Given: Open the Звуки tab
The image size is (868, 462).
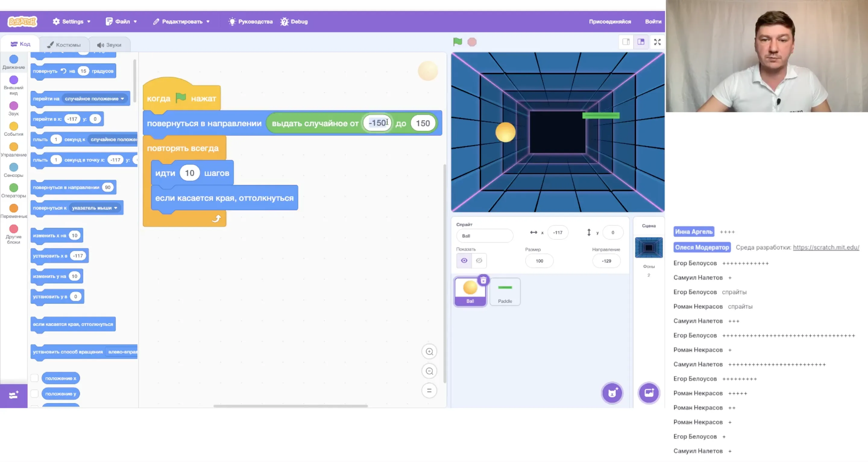Looking at the screenshot, I should pyautogui.click(x=109, y=45).
